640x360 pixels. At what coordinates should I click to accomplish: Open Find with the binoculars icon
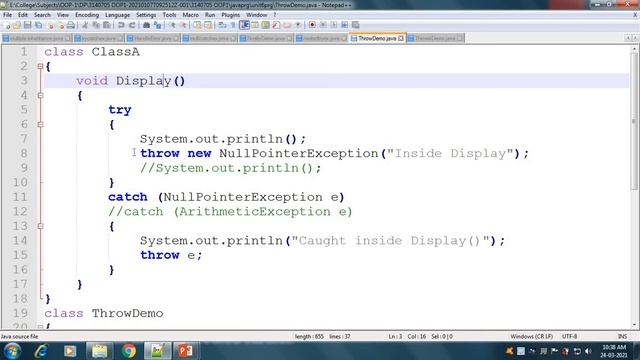coord(146,25)
